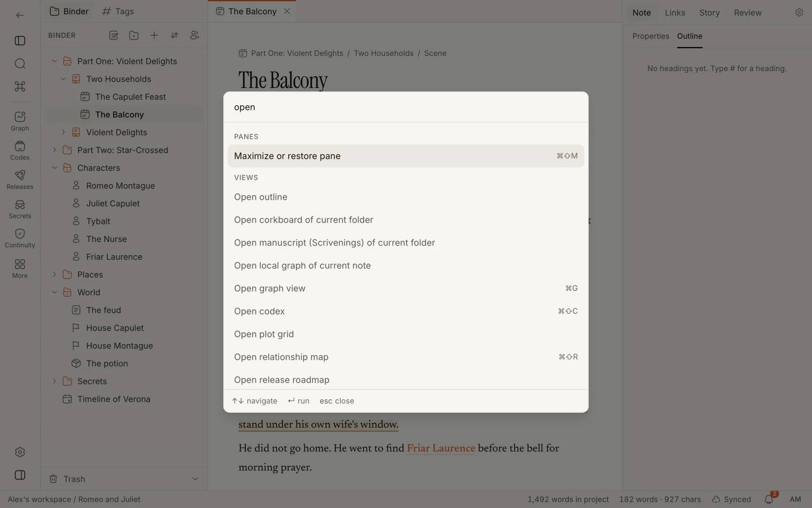Viewport: 812px width, 508px height.
Task: Create a new note in Binder toolbar
Action: [x=113, y=36]
